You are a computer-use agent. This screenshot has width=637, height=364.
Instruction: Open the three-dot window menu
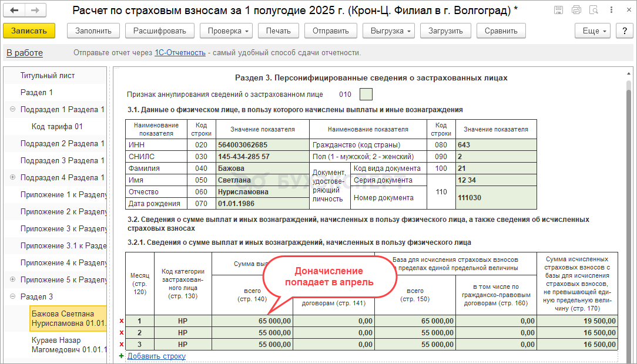click(x=611, y=10)
